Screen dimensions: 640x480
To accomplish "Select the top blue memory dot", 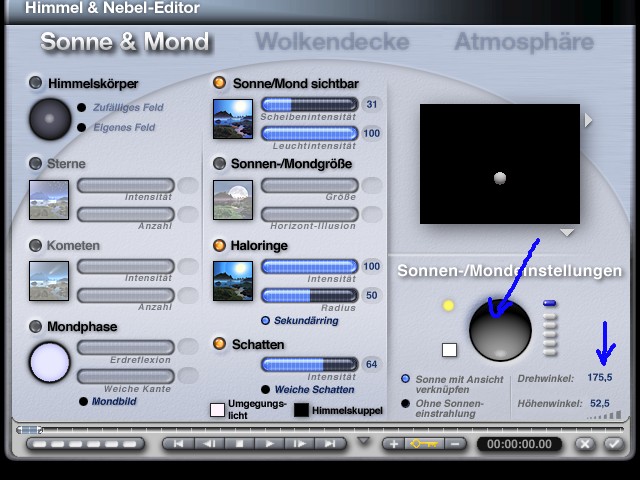I will click(550, 303).
